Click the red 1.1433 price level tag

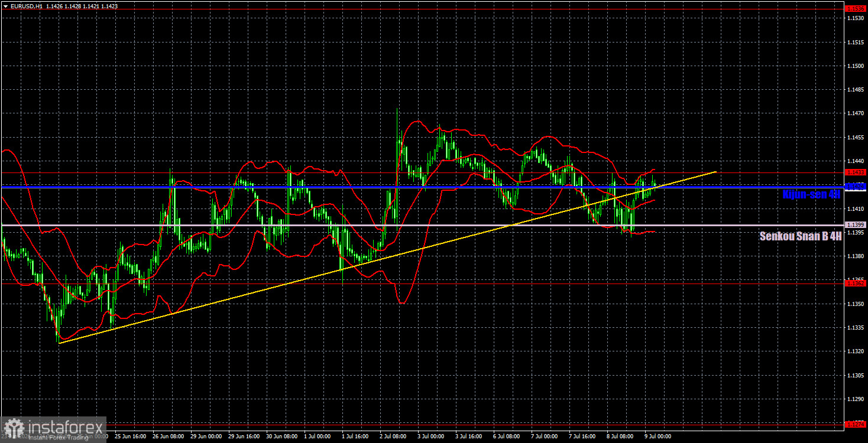[x=856, y=172]
